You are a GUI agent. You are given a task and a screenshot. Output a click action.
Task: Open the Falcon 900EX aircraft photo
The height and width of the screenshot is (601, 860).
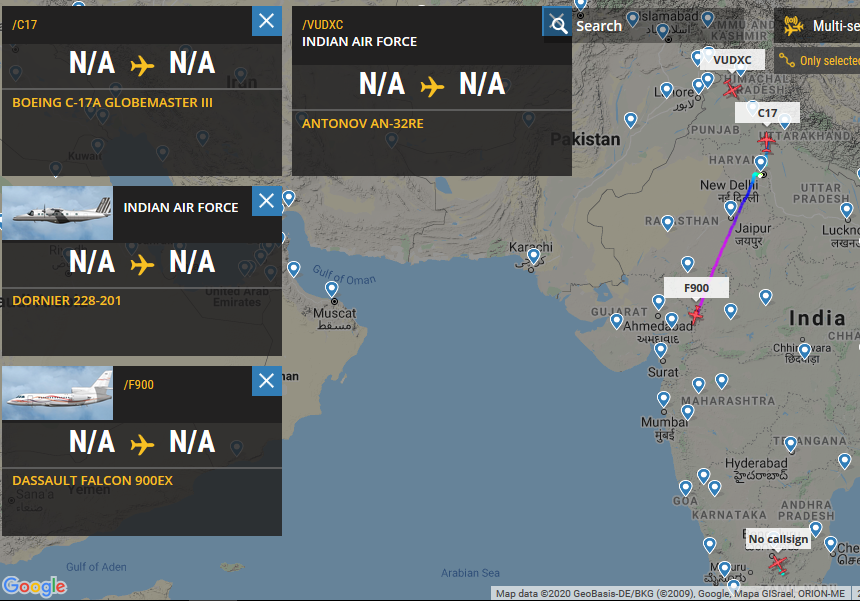point(58,393)
